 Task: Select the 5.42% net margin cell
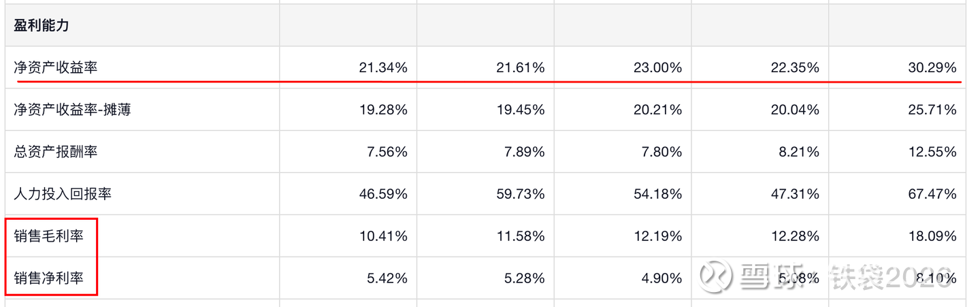click(x=387, y=278)
